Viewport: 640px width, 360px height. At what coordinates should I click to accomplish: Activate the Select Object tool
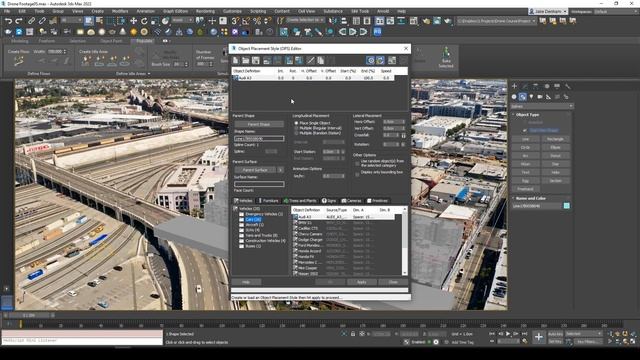[89, 20]
